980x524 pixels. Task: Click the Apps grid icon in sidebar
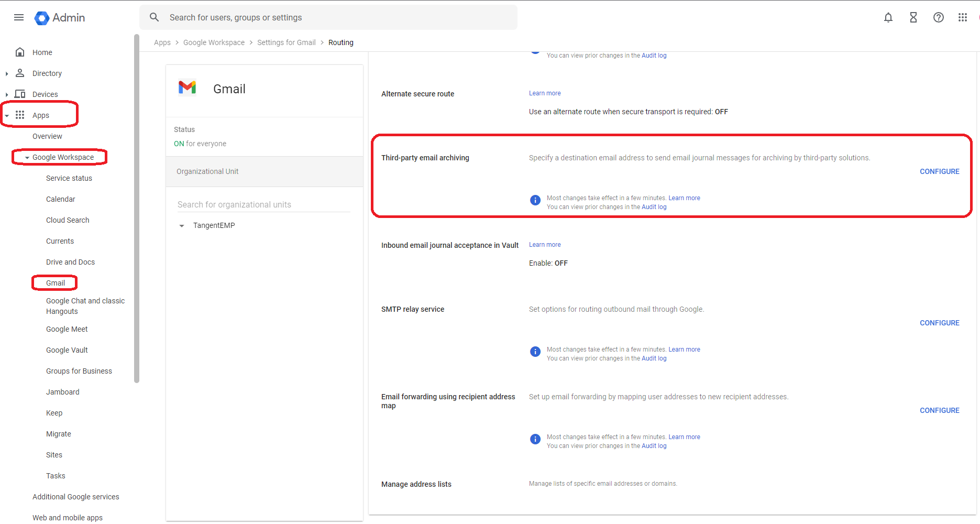(20, 115)
